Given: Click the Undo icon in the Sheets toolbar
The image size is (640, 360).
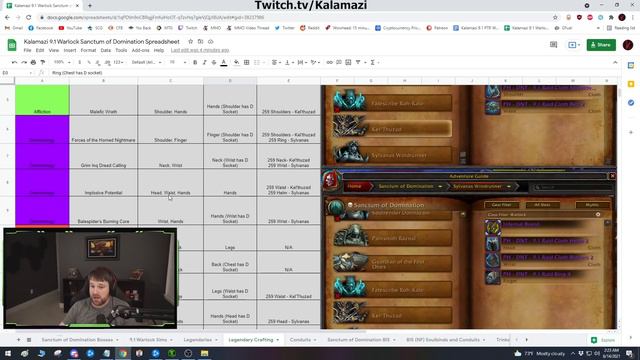Looking at the screenshot, I should tap(15, 62).
